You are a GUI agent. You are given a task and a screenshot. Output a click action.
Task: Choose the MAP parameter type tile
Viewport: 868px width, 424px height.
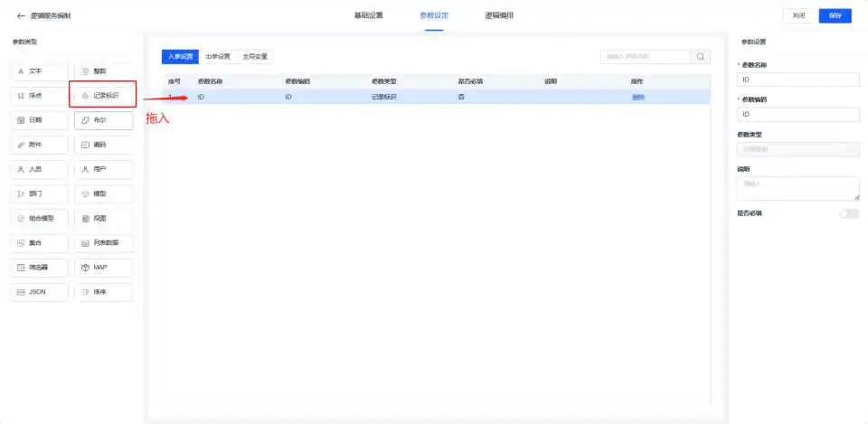pos(103,268)
